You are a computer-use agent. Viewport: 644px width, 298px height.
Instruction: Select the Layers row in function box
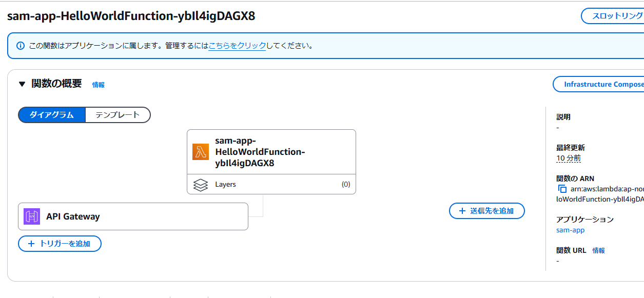point(271,185)
